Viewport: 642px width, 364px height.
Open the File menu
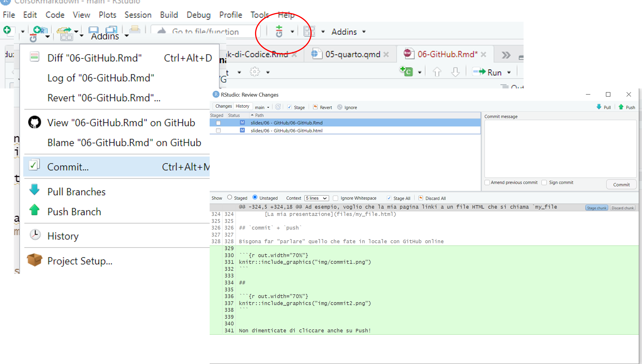9,15
